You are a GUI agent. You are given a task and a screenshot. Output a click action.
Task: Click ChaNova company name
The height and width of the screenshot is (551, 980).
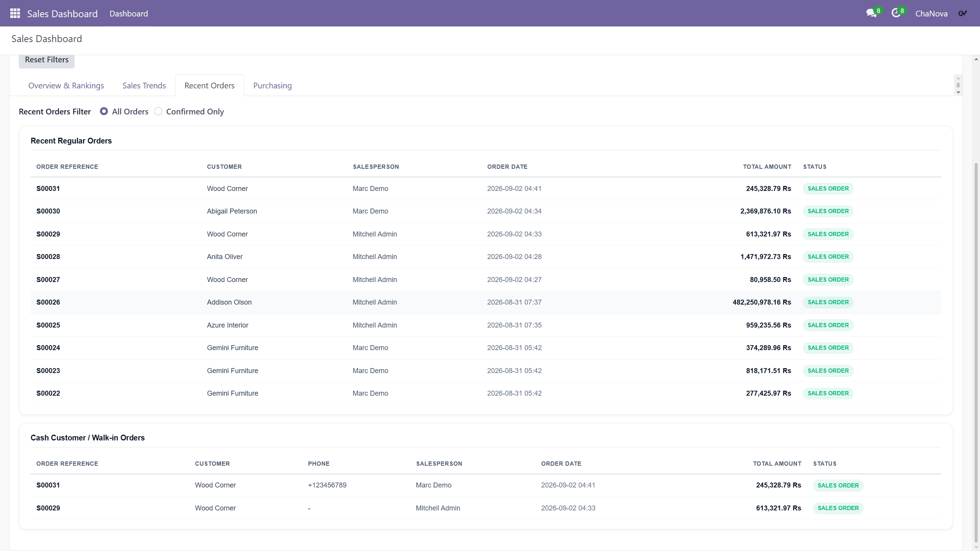click(x=931, y=14)
